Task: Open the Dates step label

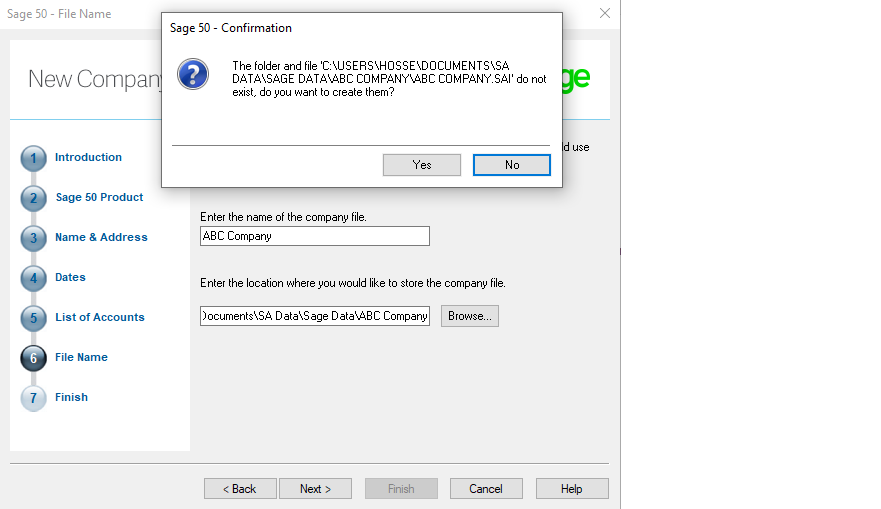Action: pos(70,277)
